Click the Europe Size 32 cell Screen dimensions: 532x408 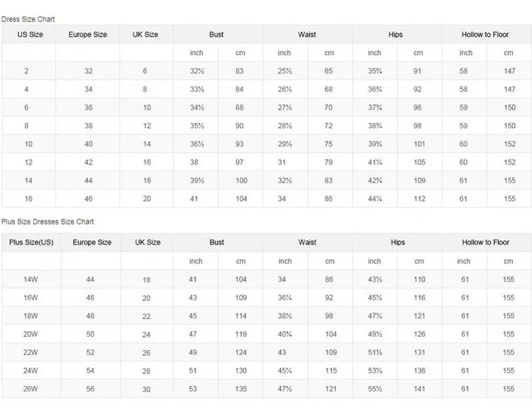(x=88, y=71)
